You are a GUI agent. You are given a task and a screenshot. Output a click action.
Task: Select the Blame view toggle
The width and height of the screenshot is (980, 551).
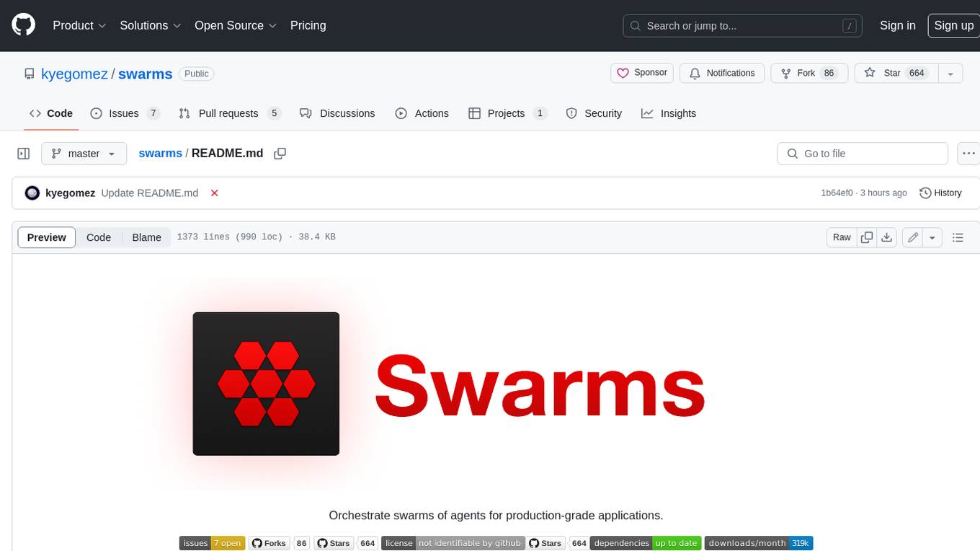(146, 237)
